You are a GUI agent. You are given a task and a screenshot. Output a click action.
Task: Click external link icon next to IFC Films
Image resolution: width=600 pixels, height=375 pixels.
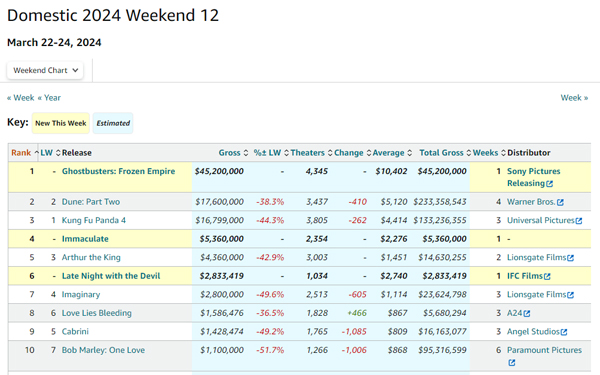547,276
